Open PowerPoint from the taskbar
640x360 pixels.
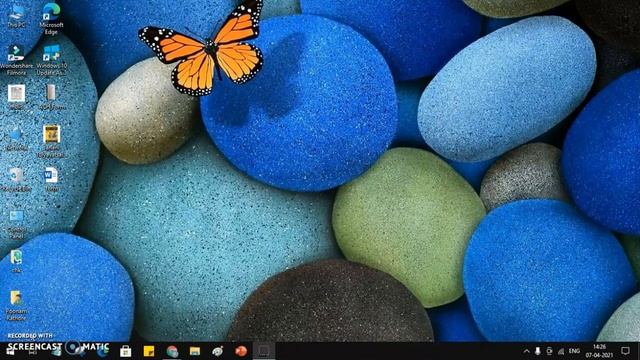[241, 351]
